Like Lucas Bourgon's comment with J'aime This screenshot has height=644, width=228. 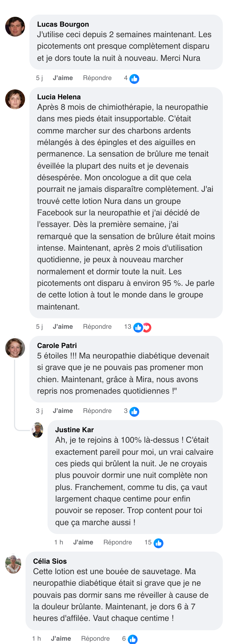coord(63,78)
